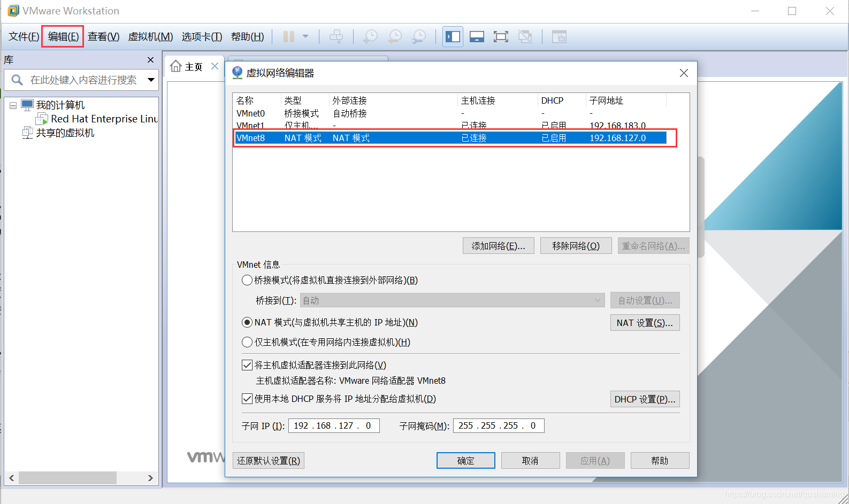Click the 添加网络(E)... button
The height and width of the screenshot is (504, 849).
point(498,246)
